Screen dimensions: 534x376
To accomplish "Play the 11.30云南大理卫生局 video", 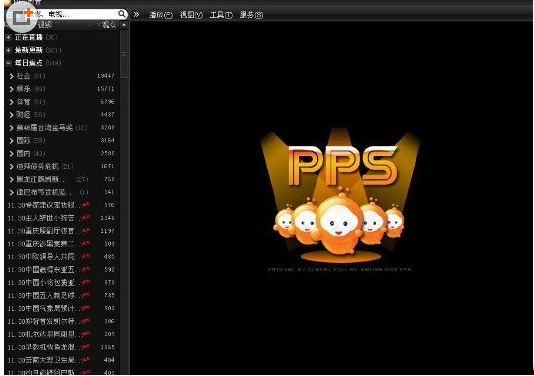I will (62, 360).
